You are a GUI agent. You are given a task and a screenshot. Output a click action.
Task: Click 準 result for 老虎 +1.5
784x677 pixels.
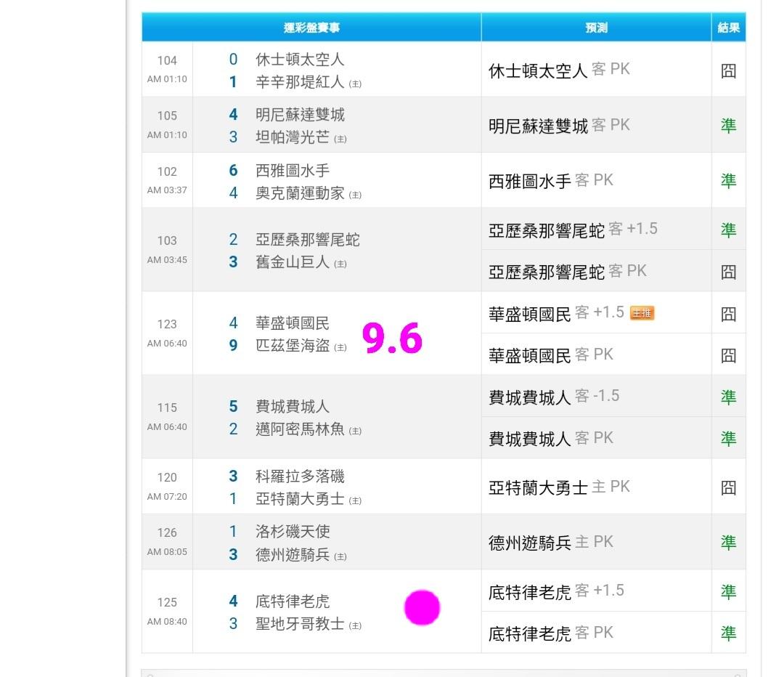point(729,591)
